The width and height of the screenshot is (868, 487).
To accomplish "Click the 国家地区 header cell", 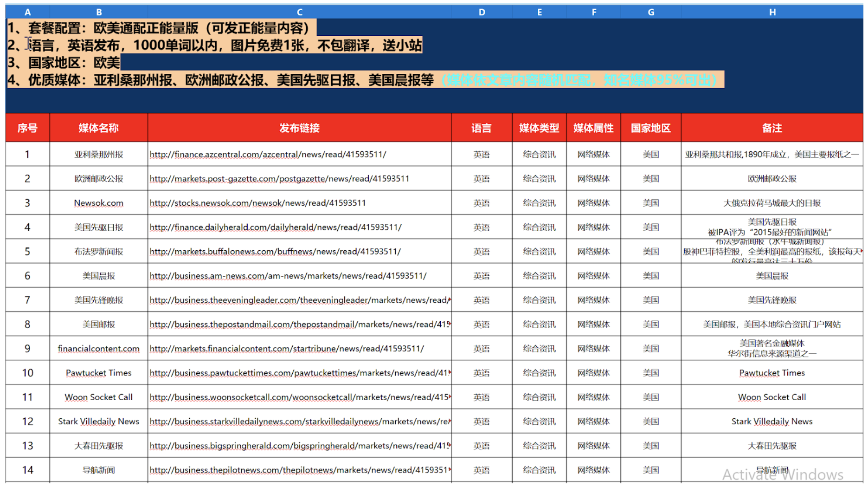I will (x=651, y=128).
